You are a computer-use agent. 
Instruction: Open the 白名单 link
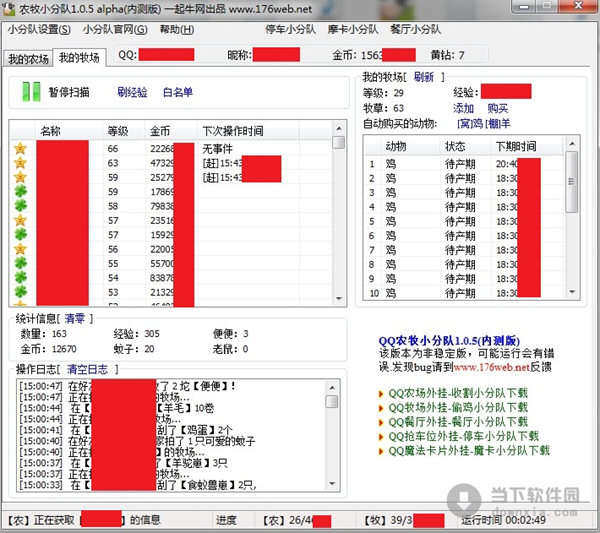pyautogui.click(x=178, y=92)
